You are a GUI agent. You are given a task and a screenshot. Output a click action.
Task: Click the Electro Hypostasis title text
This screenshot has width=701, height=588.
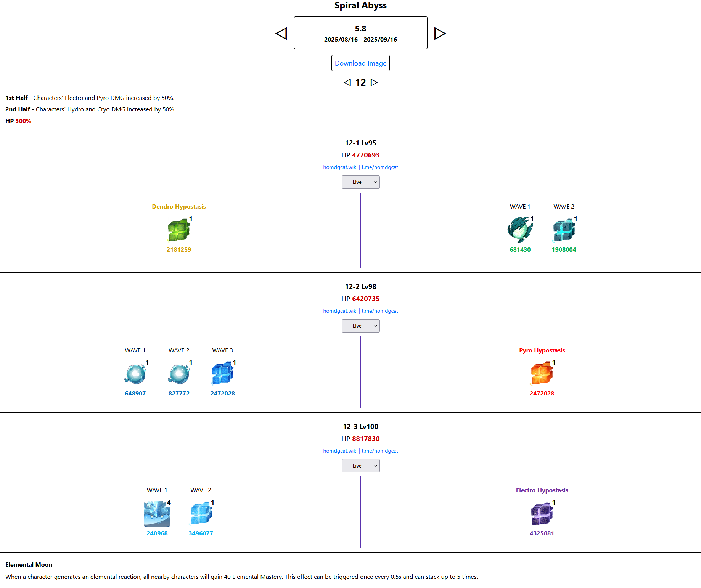(542, 490)
